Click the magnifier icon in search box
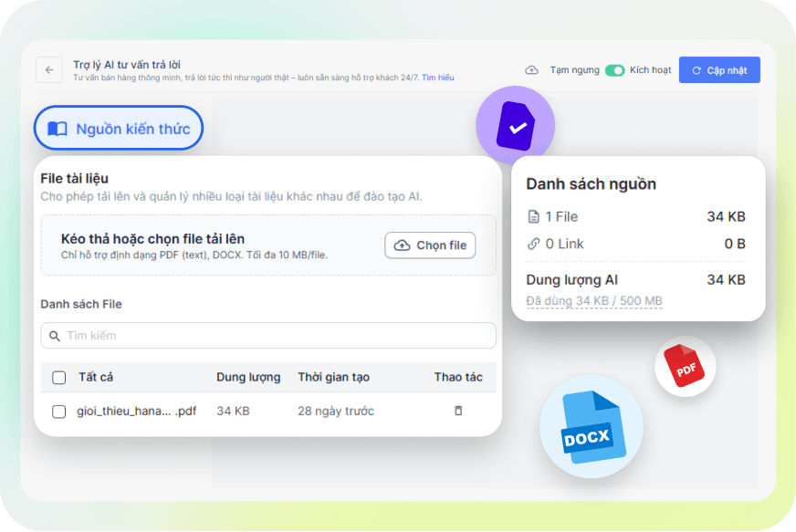 coord(55,336)
